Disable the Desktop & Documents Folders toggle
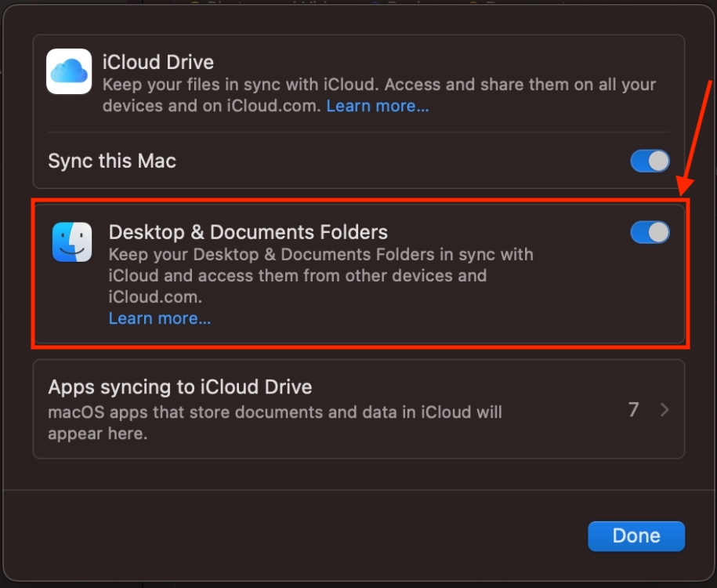 650,232
